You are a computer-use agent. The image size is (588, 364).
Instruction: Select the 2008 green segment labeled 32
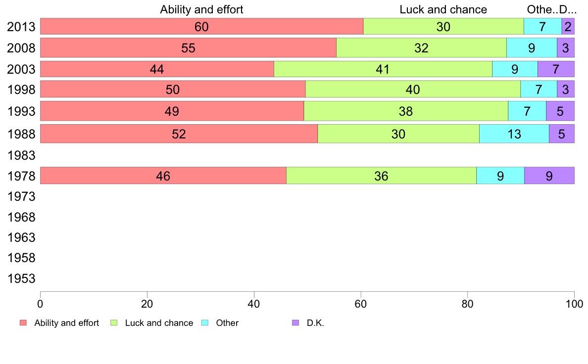tap(422, 47)
